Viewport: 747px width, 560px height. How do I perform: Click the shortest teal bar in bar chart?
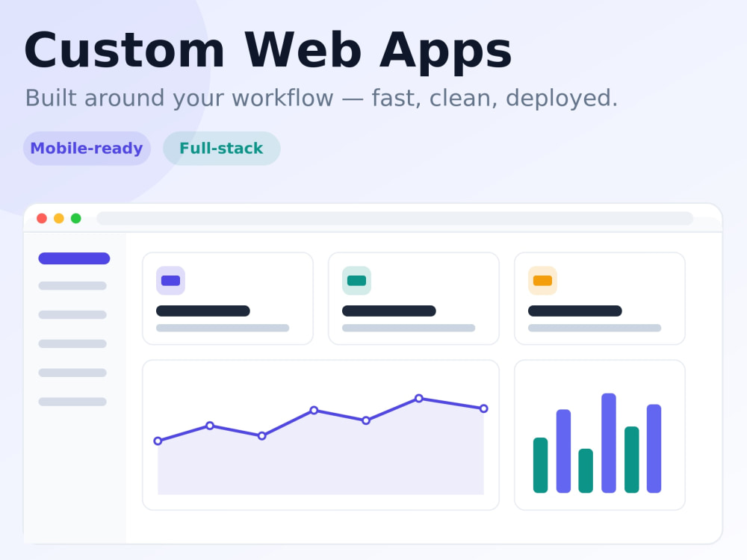point(586,470)
